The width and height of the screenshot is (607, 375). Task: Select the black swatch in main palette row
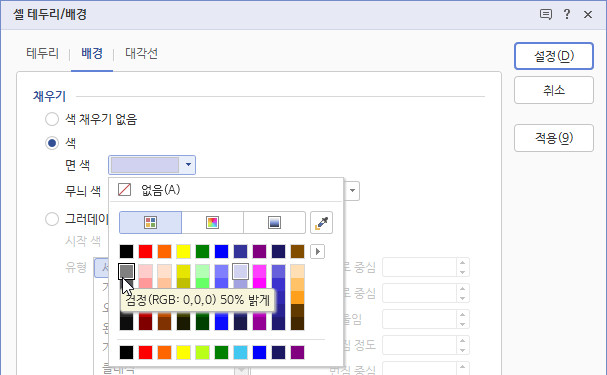[x=127, y=252]
